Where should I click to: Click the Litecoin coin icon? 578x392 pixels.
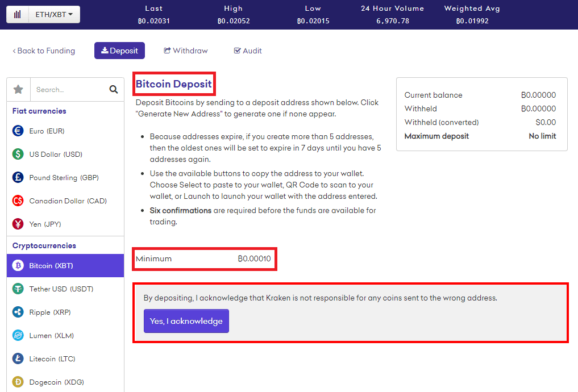click(x=18, y=358)
